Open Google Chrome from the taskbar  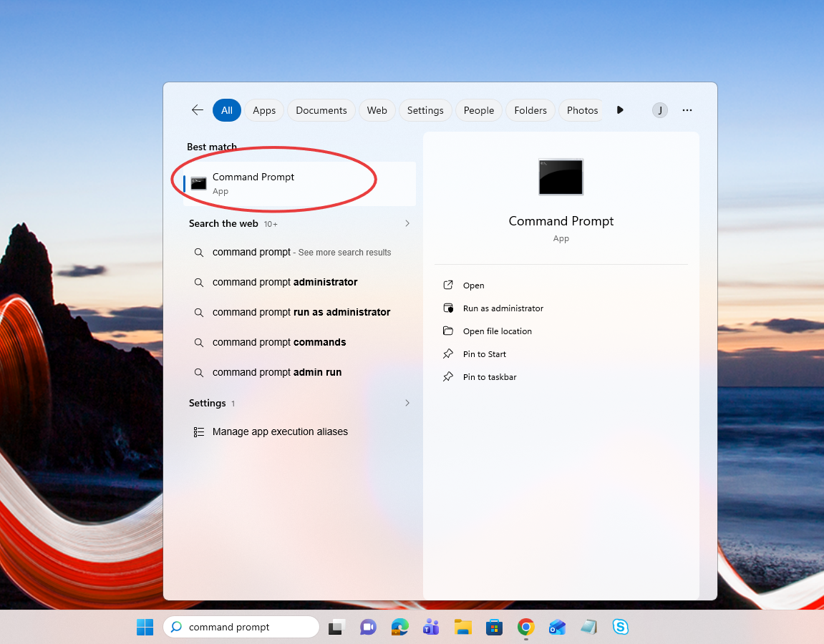click(525, 627)
